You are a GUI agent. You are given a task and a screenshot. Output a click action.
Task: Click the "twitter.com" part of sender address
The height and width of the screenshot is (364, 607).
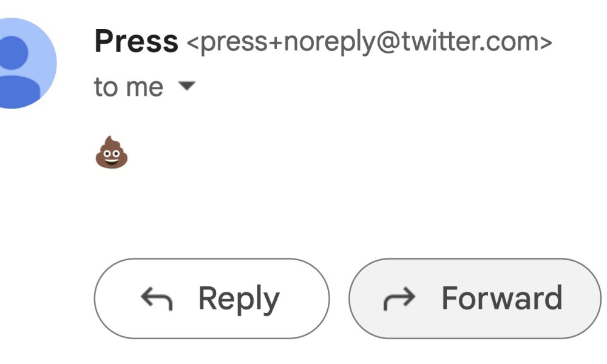pos(470,41)
